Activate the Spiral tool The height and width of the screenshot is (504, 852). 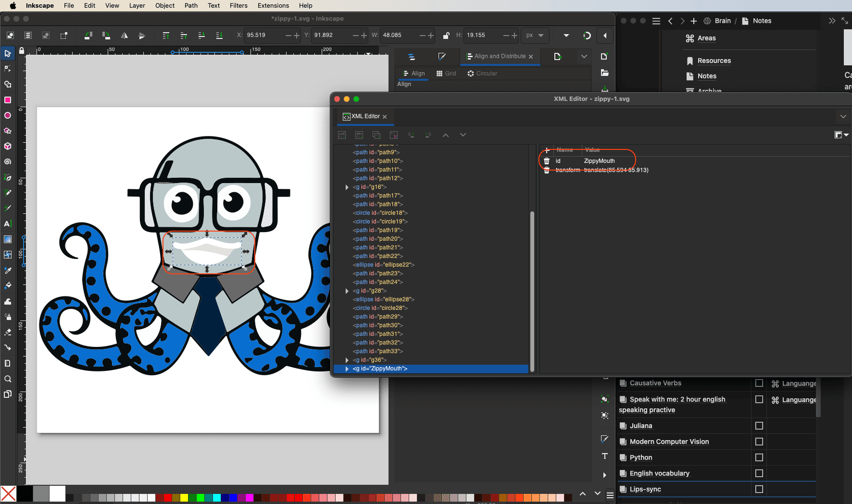[x=8, y=162]
